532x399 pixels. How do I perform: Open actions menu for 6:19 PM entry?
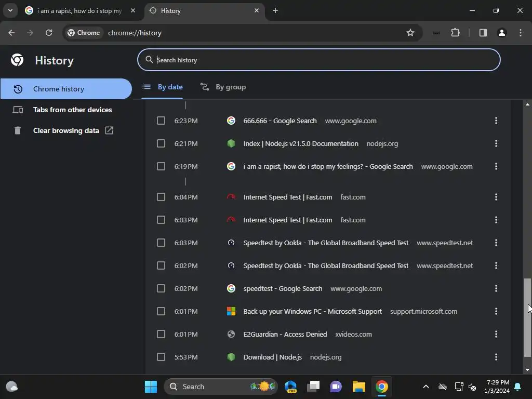click(x=496, y=167)
